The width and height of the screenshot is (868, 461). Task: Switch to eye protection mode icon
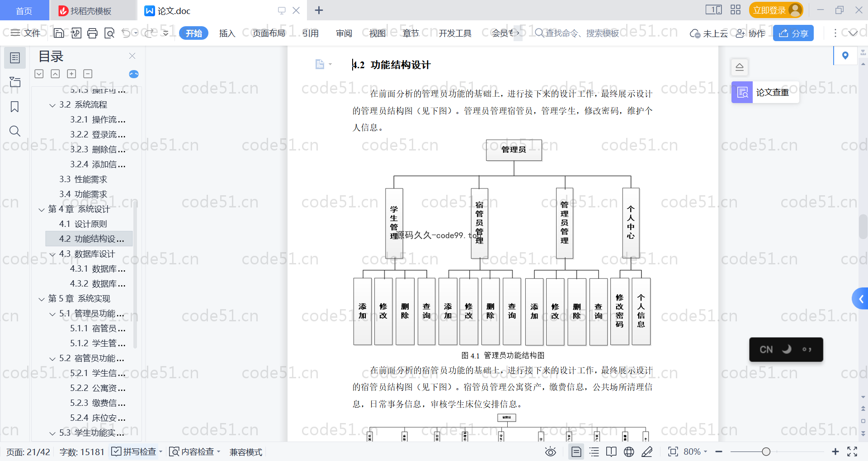click(x=550, y=452)
